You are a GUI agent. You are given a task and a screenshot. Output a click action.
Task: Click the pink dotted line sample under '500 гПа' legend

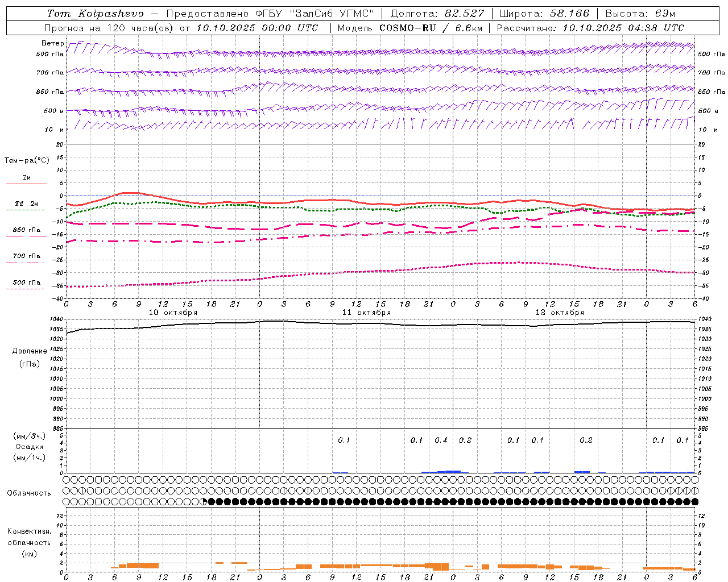pos(25,289)
